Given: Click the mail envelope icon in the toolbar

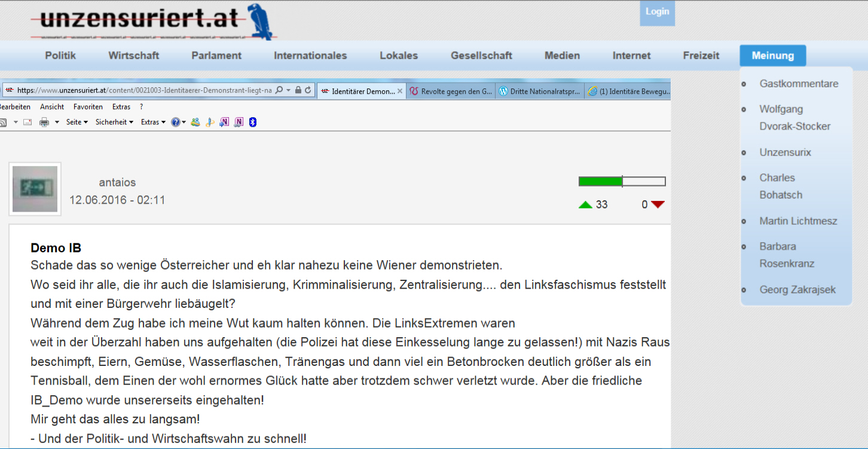Looking at the screenshot, I should tap(27, 122).
